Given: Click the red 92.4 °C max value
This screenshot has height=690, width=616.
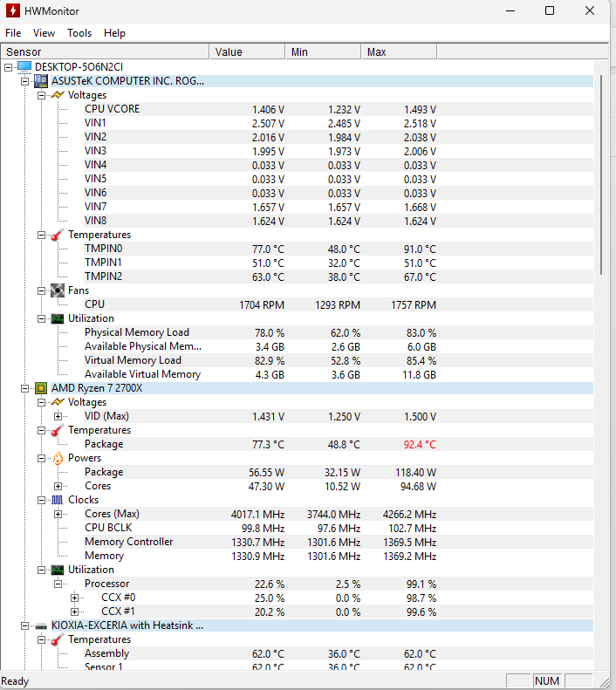Looking at the screenshot, I should [420, 445].
